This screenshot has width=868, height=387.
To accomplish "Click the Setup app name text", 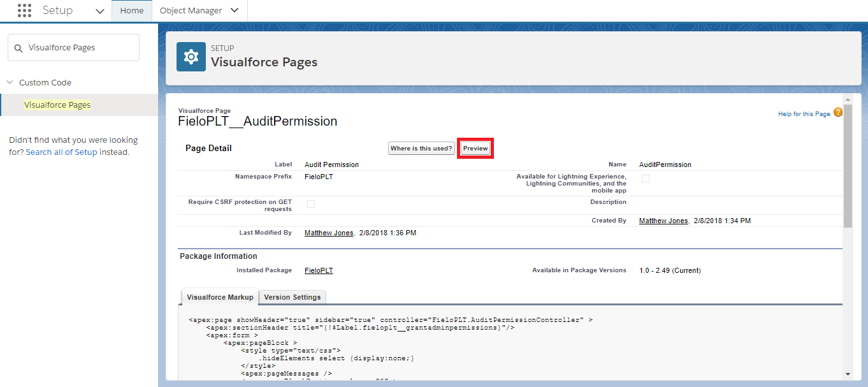I will pyautogui.click(x=57, y=10).
